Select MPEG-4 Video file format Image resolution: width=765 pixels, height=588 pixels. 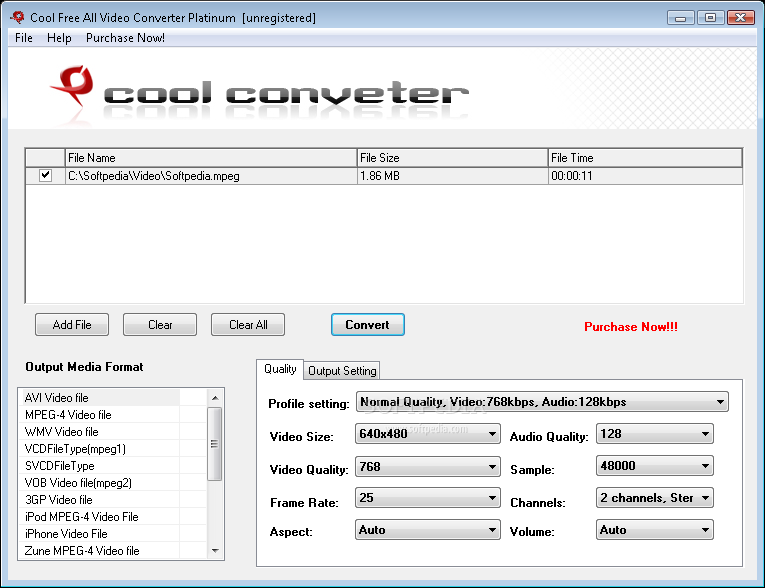(113, 414)
